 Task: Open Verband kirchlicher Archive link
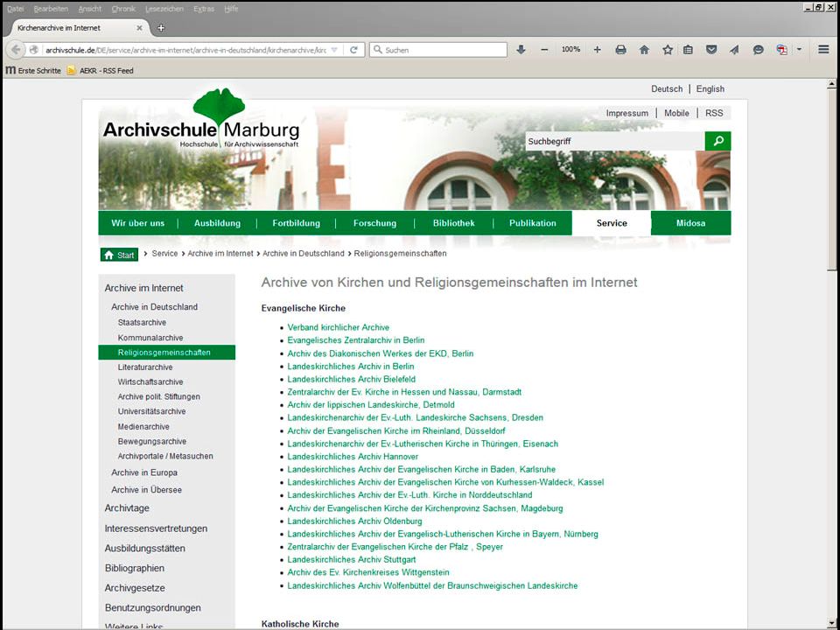pyautogui.click(x=338, y=327)
